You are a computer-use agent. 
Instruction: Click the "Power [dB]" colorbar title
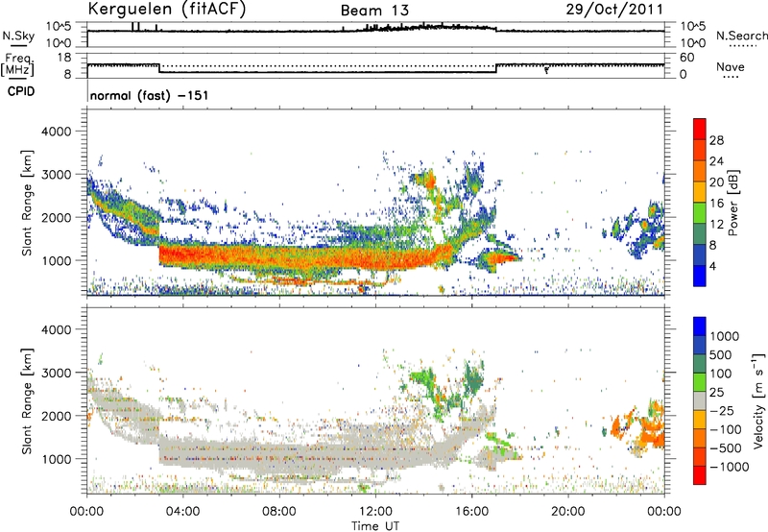pyautogui.click(x=732, y=203)
